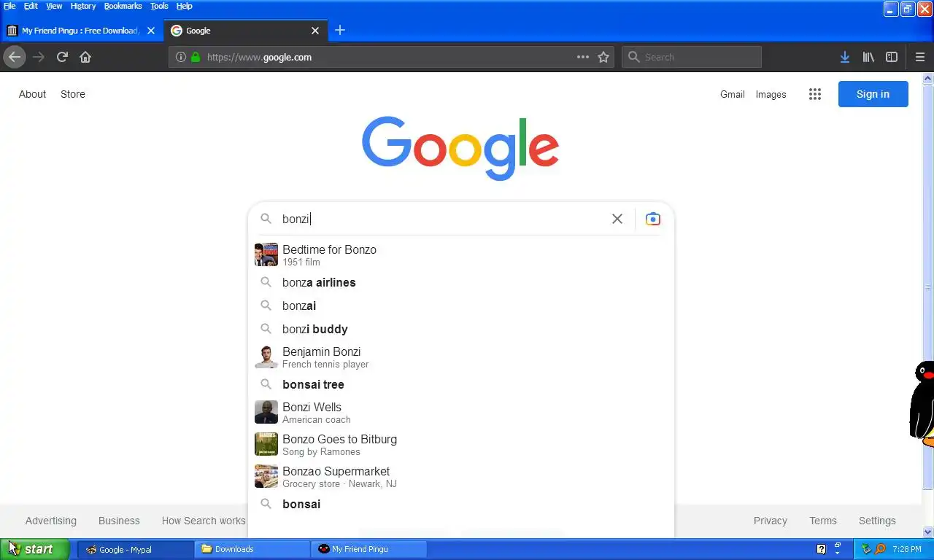Open Google apps grid icon
Screen dimensions: 934x560
pyautogui.click(x=815, y=94)
